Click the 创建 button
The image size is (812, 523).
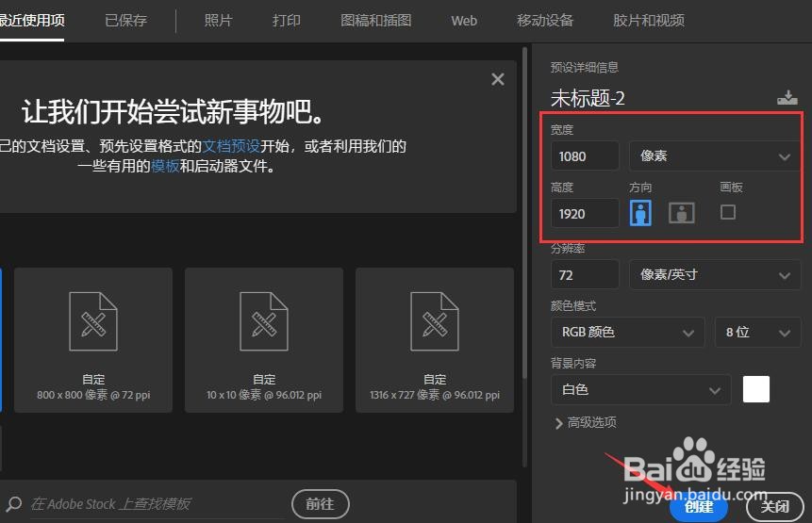[x=699, y=506]
